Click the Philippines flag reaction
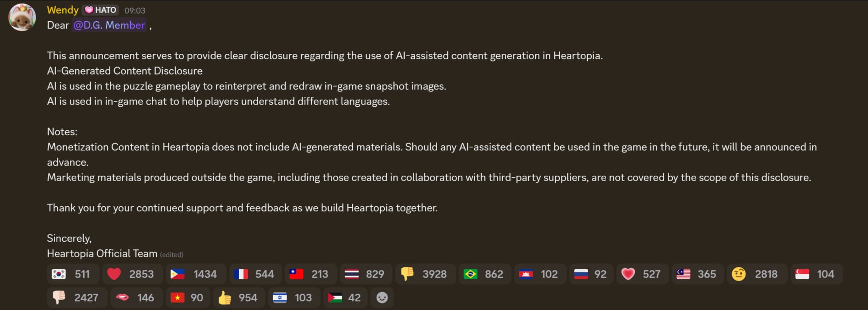 195,274
